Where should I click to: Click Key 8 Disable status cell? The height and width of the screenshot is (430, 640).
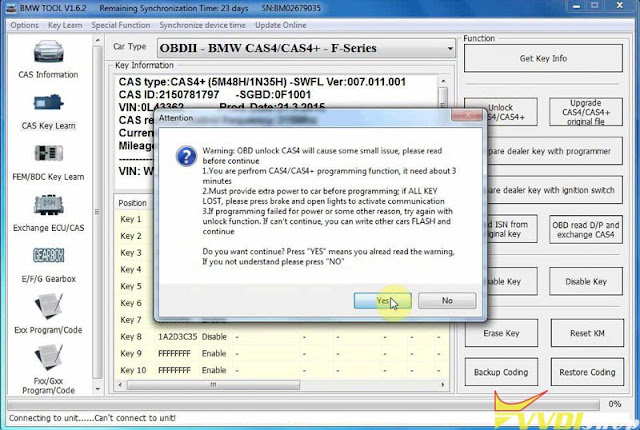(214, 337)
